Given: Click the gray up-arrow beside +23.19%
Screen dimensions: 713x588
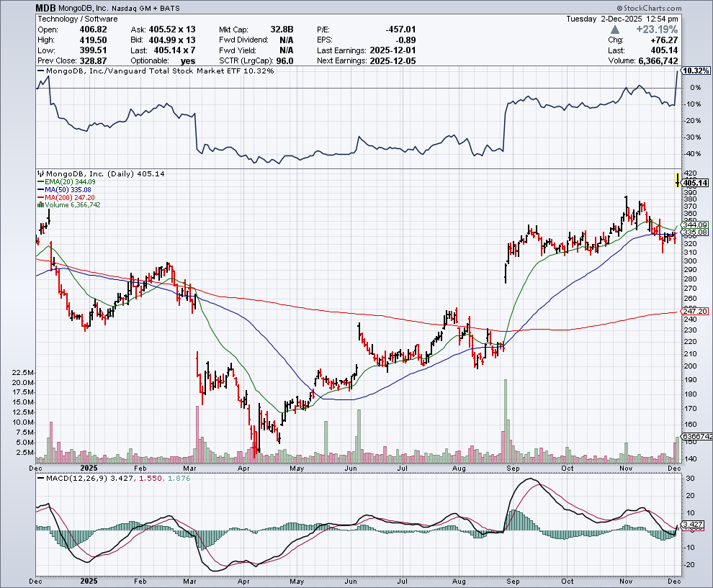Looking at the screenshot, I should click(x=614, y=30).
